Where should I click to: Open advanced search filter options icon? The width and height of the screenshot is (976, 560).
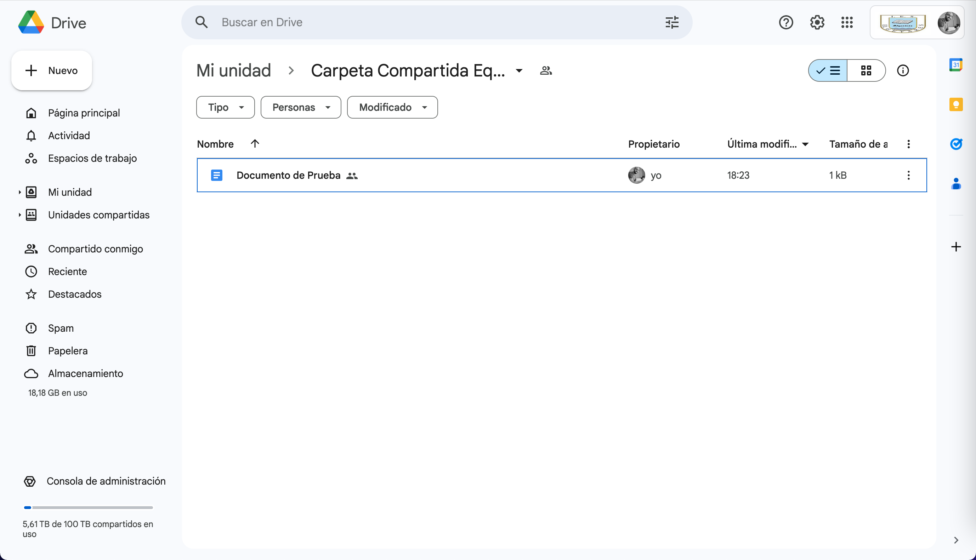(672, 22)
